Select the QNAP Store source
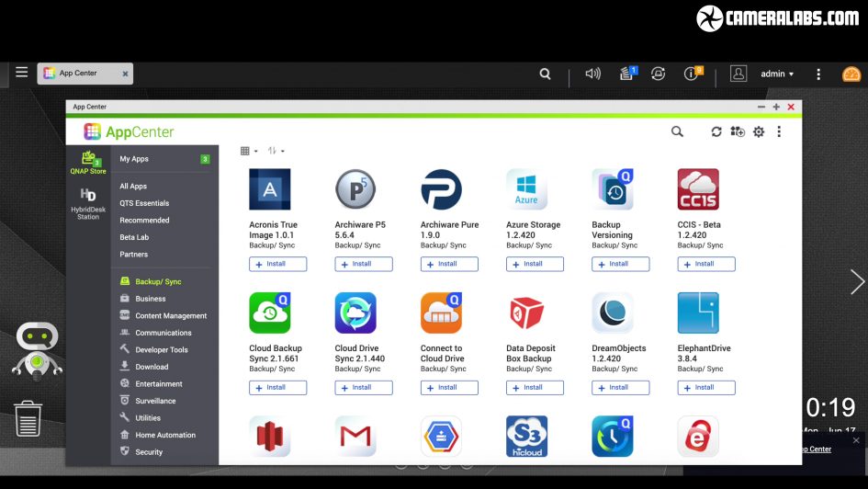The height and width of the screenshot is (489, 868). tap(88, 163)
